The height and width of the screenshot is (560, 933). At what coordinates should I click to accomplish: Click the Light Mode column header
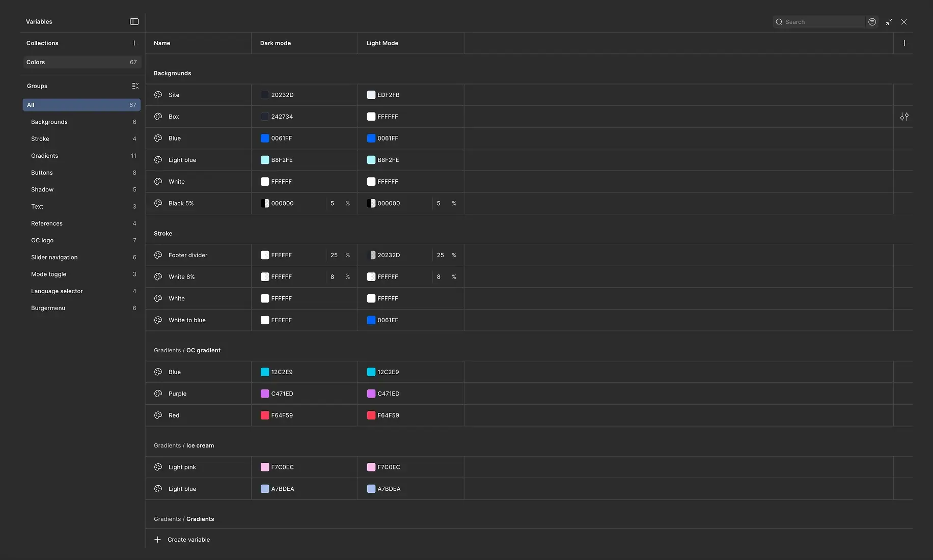coord(411,43)
